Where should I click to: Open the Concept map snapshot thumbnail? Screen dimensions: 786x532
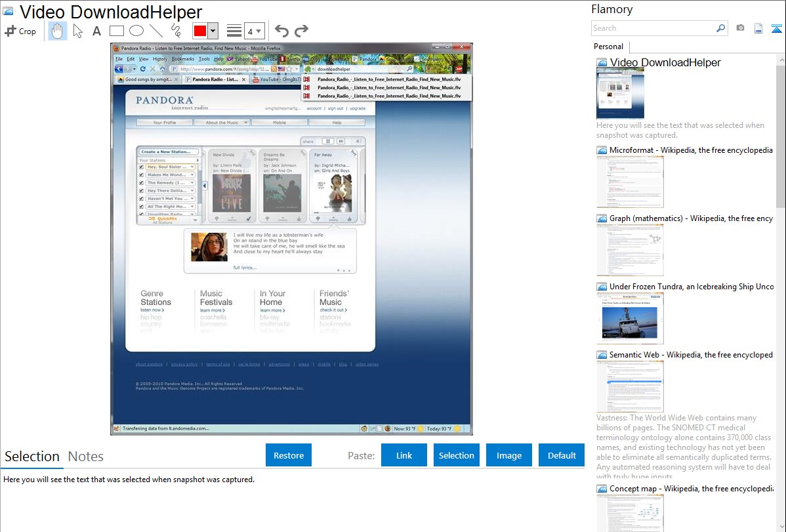point(630,513)
